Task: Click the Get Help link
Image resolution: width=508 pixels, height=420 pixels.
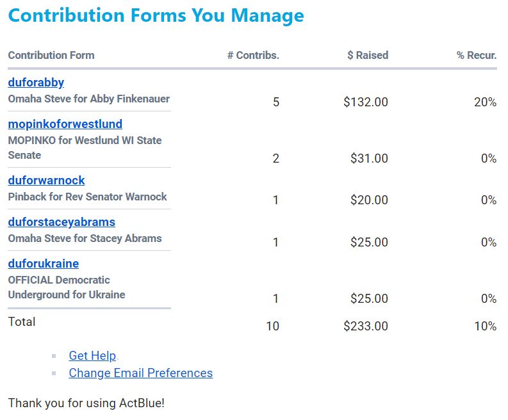Action: [x=92, y=356]
